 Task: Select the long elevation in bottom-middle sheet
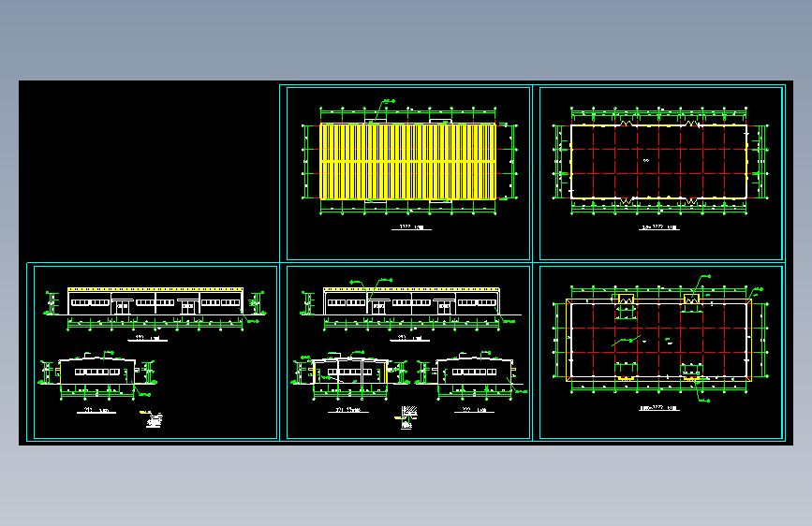pyautogui.click(x=412, y=301)
